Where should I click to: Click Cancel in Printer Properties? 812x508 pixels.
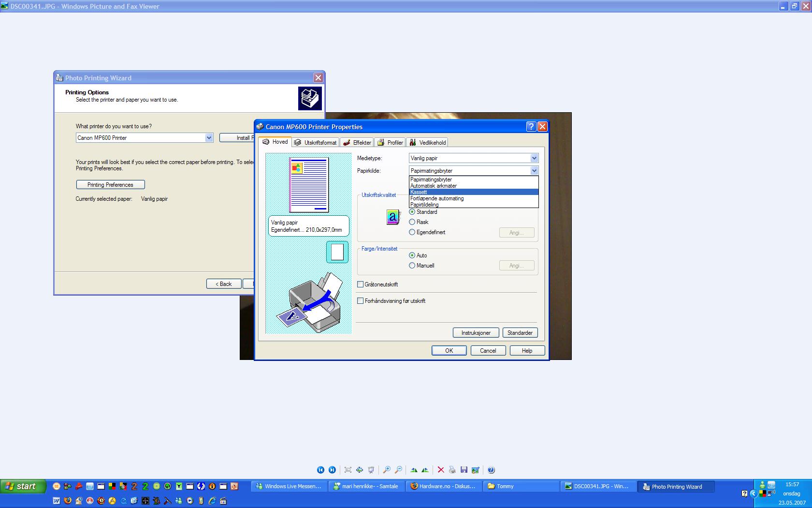[488, 351]
